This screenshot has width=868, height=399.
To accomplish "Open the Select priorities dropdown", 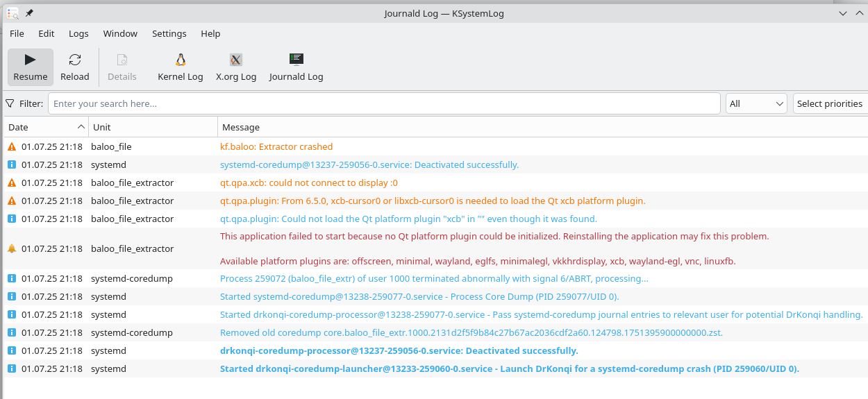I will (831, 103).
